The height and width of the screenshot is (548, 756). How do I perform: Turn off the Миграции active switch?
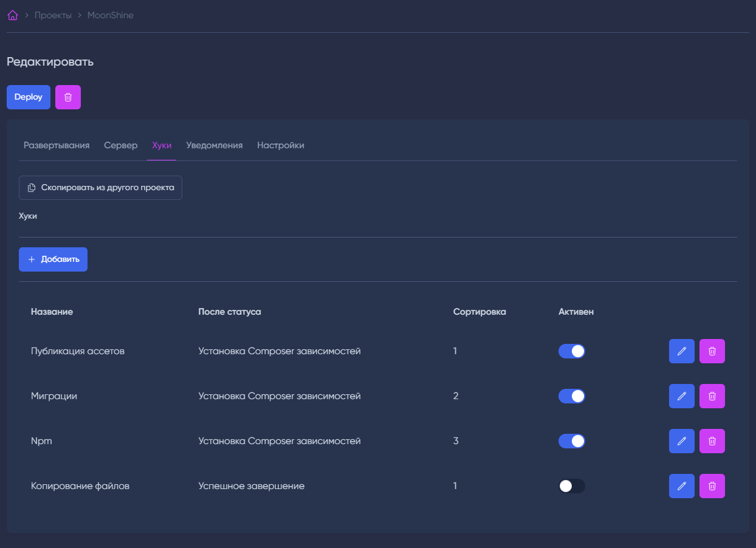[571, 396]
